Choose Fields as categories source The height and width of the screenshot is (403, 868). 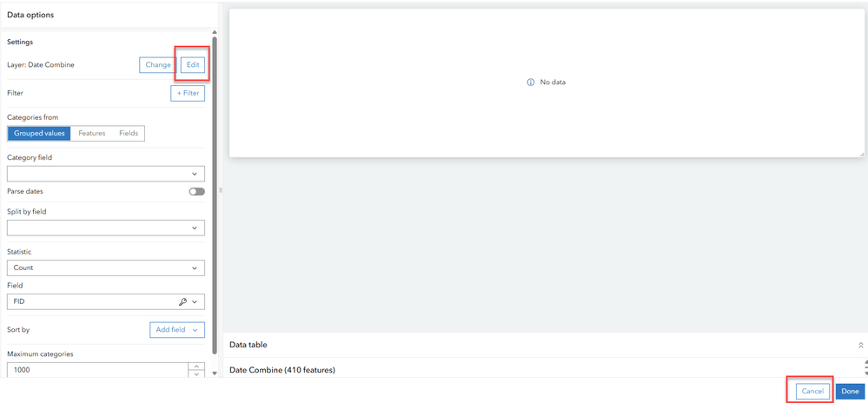(129, 134)
